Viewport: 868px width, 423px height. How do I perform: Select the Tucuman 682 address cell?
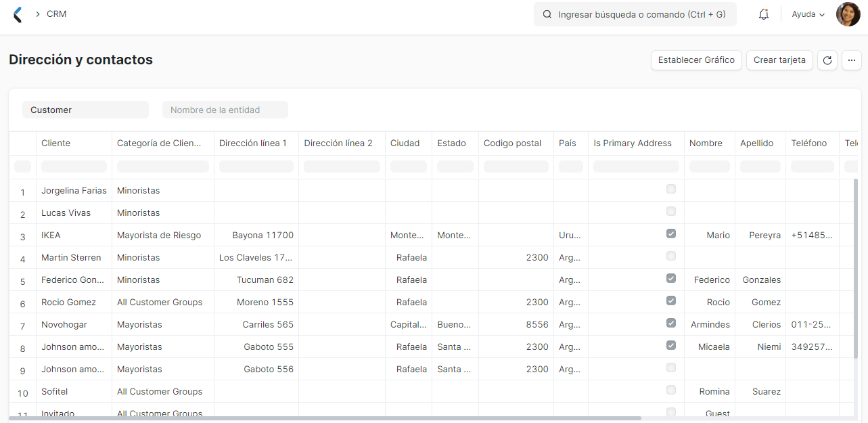(x=256, y=280)
